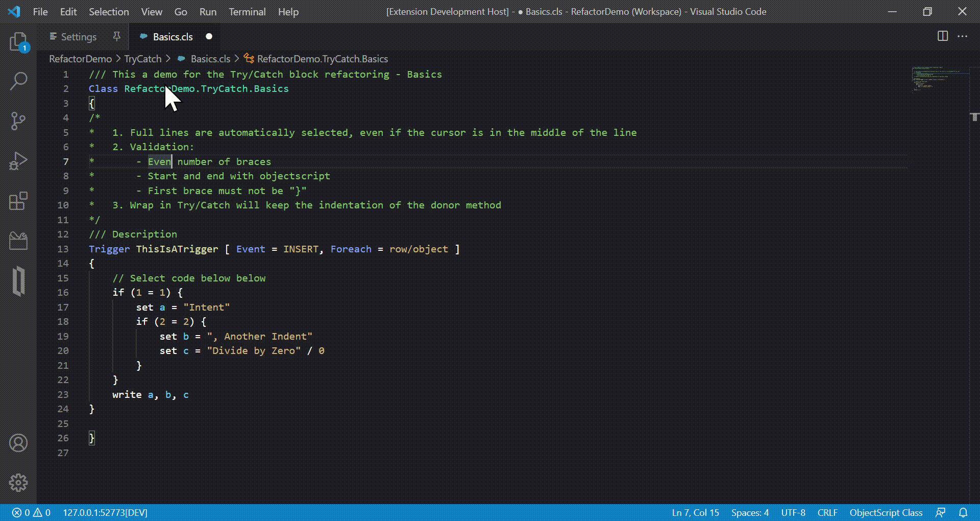
Task: Click 'row/object' value on line 13
Action: (419, 249)
